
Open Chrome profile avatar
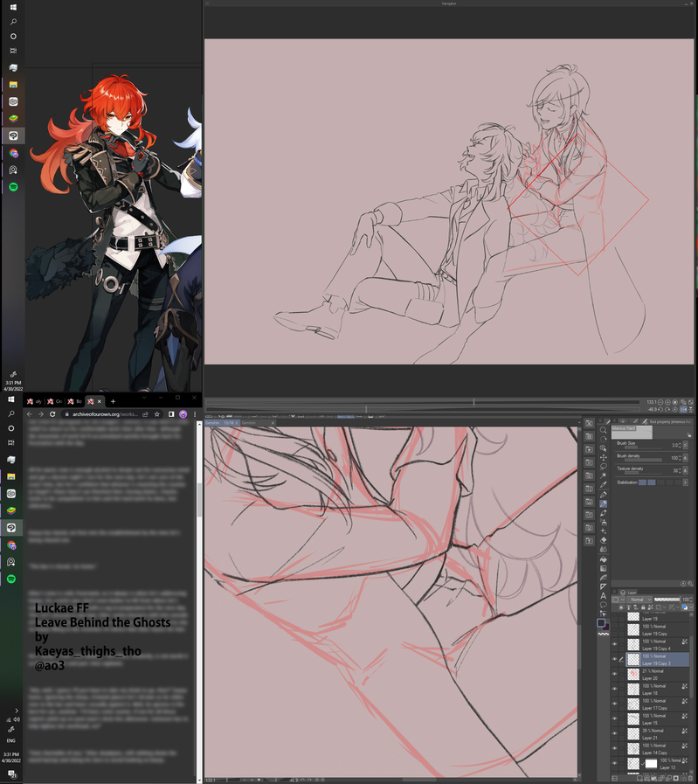tap(183, 414)
